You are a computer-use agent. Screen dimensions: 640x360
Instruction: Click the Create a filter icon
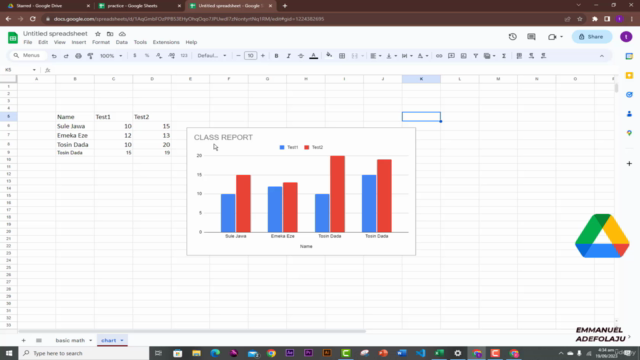[476, 56]
